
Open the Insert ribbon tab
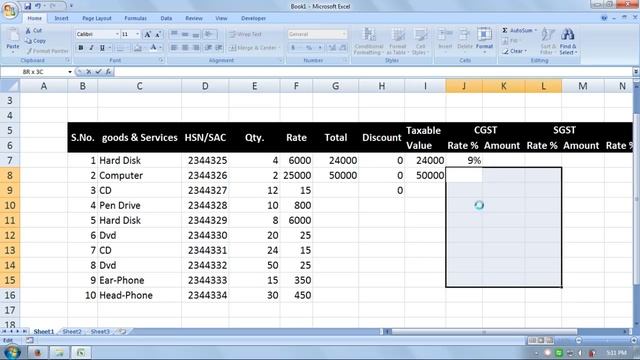(61, 18)
